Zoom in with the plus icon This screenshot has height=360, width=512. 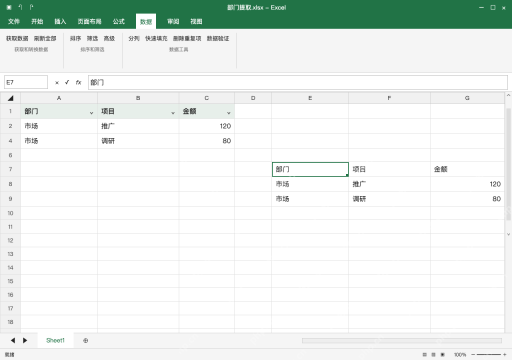505,355
